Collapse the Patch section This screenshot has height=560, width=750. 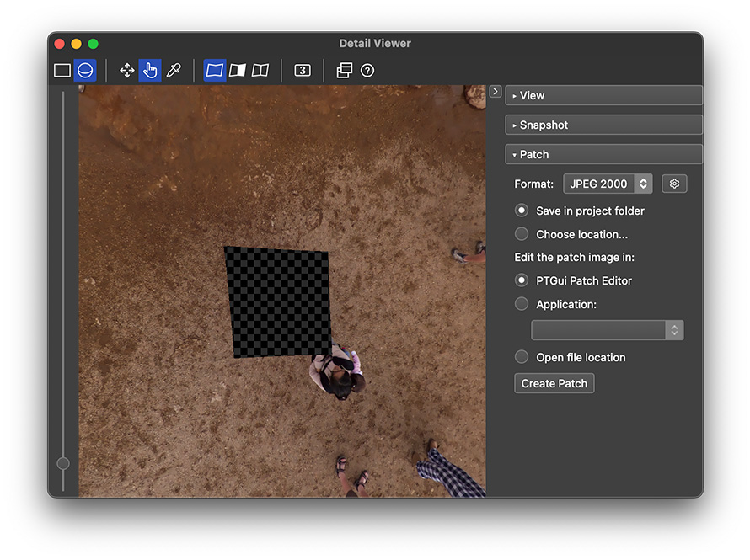click(x=603, y=154)
